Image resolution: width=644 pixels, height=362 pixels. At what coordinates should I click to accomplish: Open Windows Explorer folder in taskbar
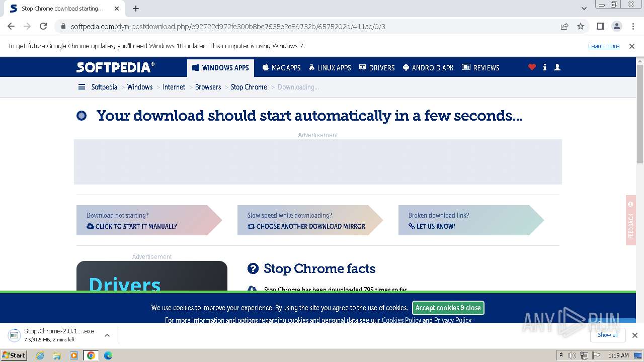click(x=57, y=355)
